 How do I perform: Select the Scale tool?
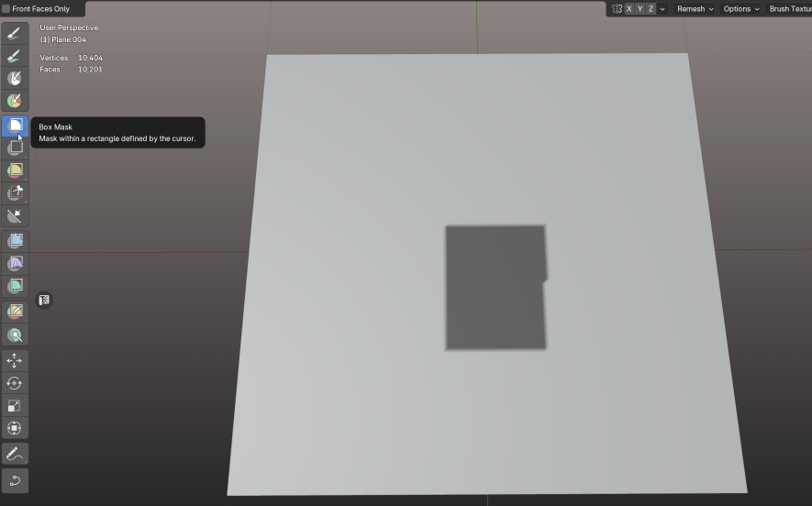click(15, 405)
